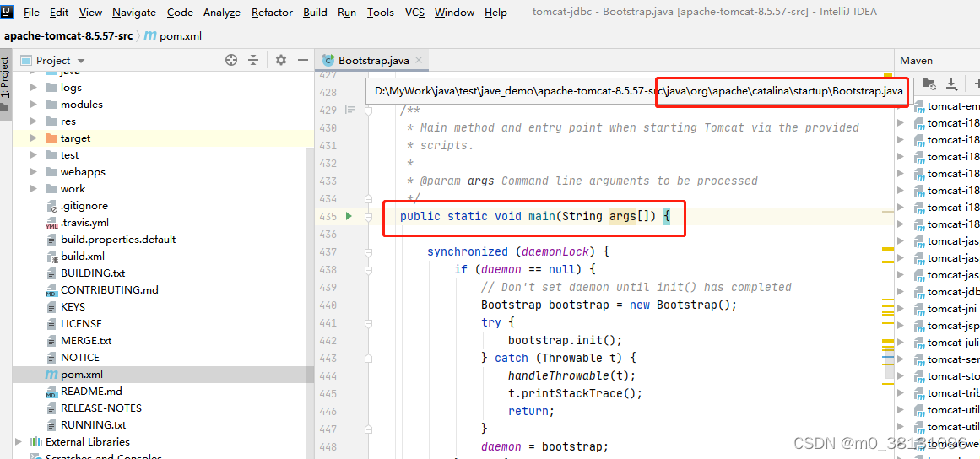Select the LICENSE file

tap(163, 323)
